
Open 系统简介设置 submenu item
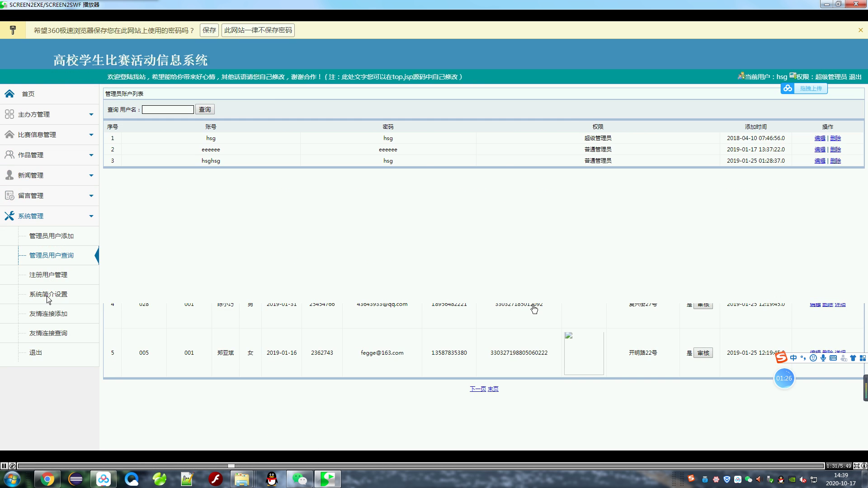coord(48,294)
